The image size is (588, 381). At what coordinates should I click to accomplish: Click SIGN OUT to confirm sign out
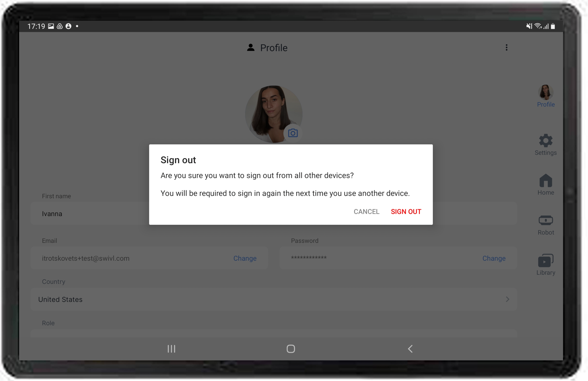tap(405, 212)
